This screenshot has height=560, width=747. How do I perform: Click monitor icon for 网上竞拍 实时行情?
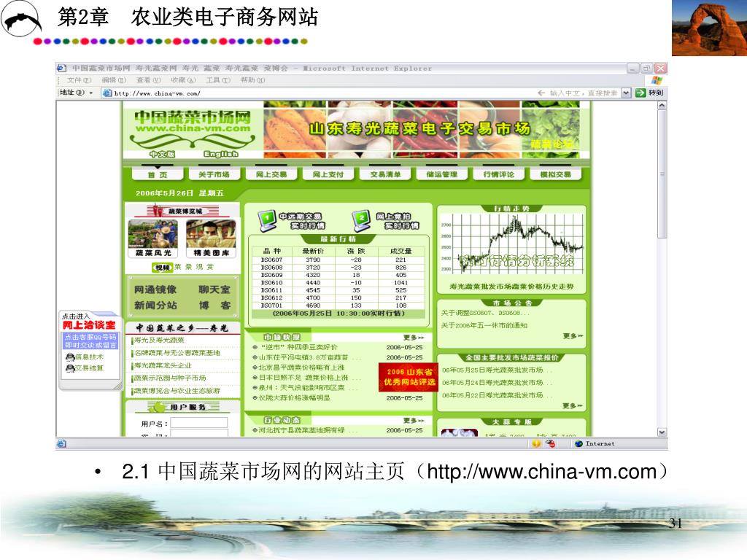pyautogui.click(x=361, y=220)
